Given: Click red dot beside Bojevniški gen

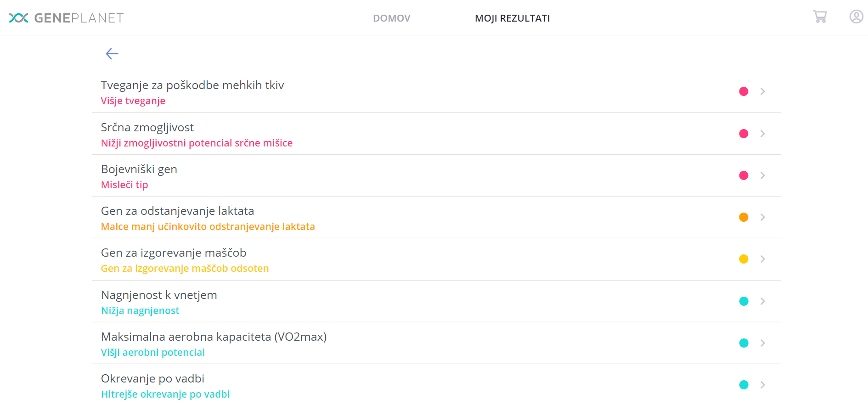Looking at the screenshot, I should [744, 175].
